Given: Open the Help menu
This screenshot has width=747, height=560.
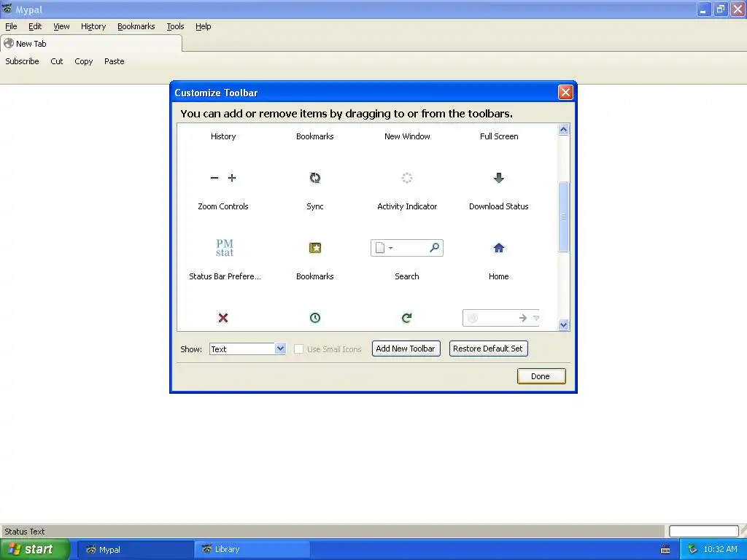Looking at the screenshot, I should point(203,26).
